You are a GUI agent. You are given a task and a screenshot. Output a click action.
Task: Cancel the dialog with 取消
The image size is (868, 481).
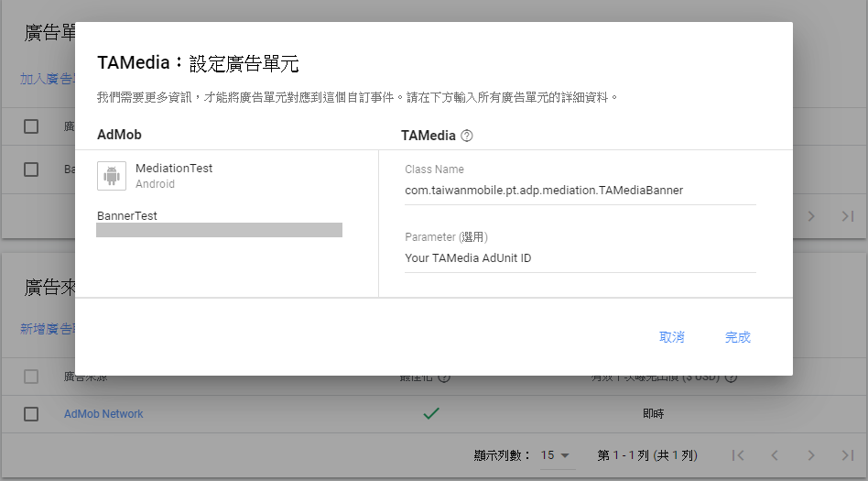click(671, 337)
